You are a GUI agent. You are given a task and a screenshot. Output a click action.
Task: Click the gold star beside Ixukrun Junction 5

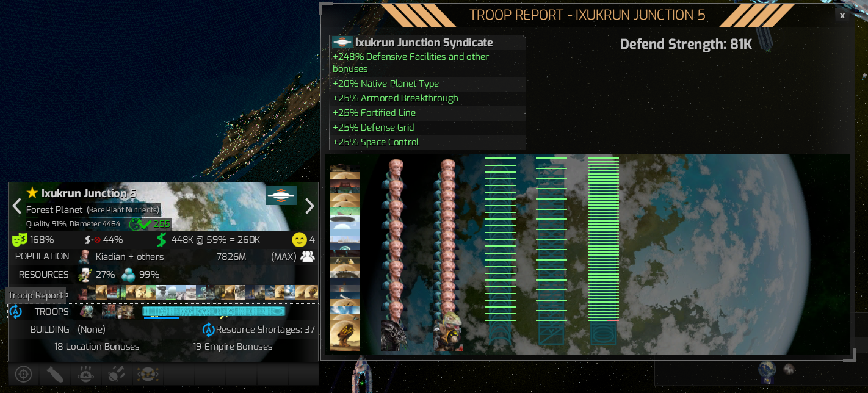click(32, 193)
